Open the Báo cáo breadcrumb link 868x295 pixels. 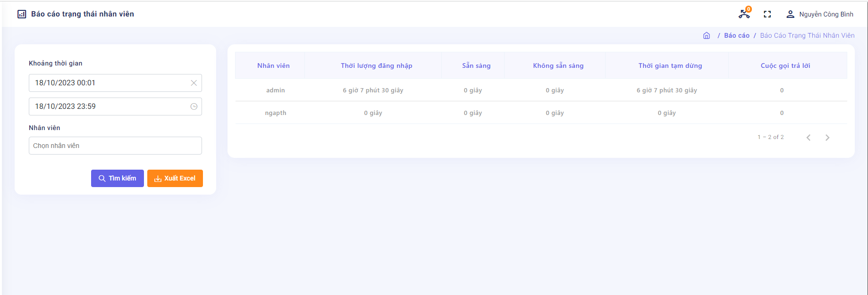click(x=737, y=35)
